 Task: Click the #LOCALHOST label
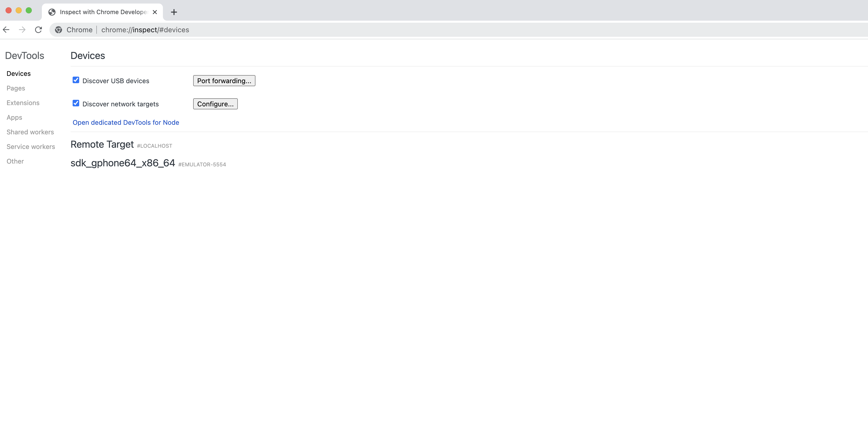(155, 146)
